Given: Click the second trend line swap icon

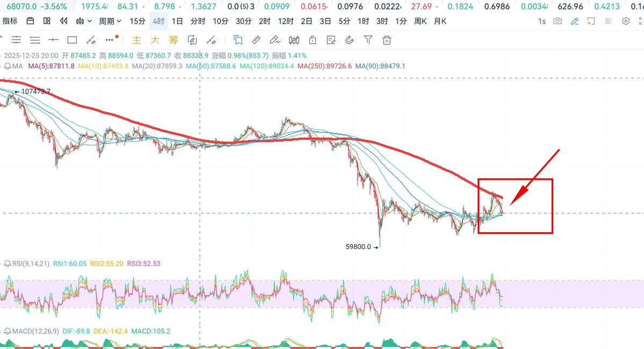Looking at the screenshot, I should (x=211, y=40).
